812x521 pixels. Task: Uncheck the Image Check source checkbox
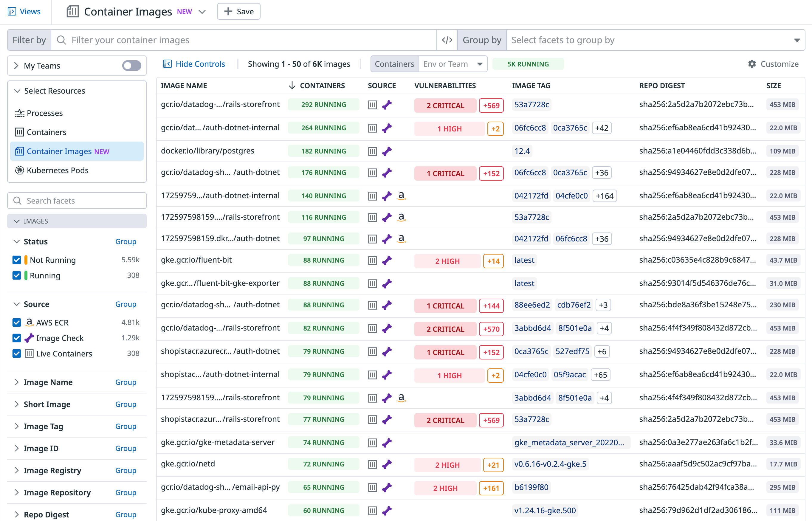point(17,338)
